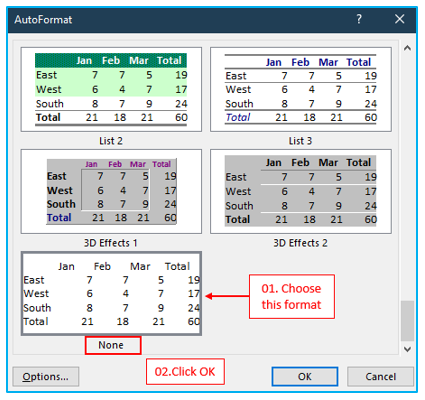The width and height of the screenshot is (425, 400).
Task: Click the 3D Effects 2 label
Action: (x=300, y=243)
